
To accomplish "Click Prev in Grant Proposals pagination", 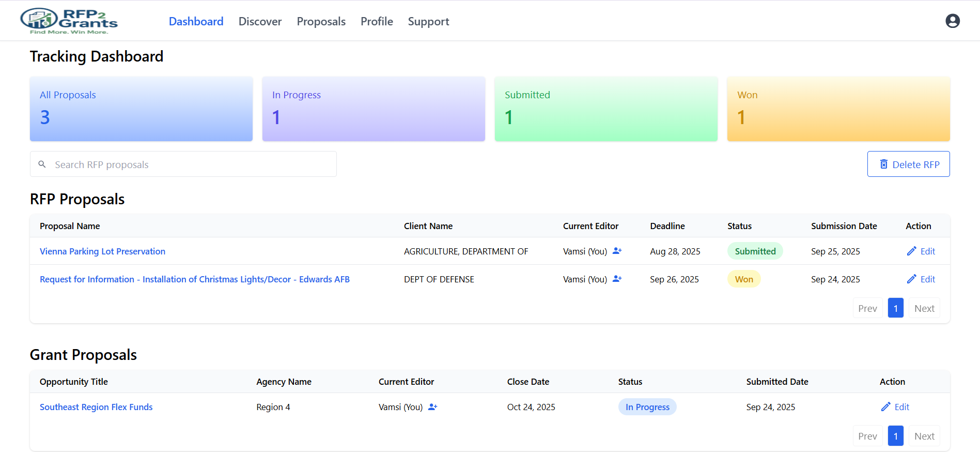I will (x=867, y=436).
